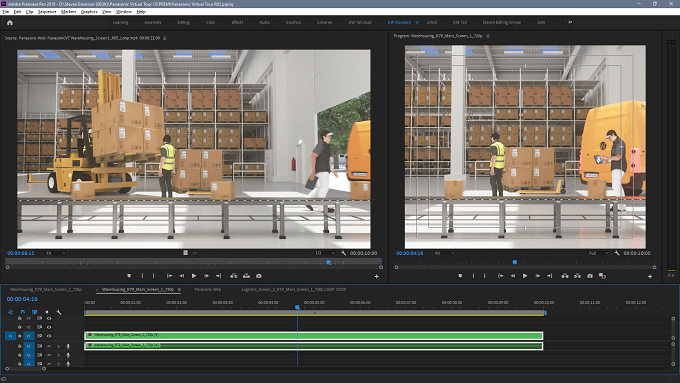Mute audio track A2

pos(49,355)
